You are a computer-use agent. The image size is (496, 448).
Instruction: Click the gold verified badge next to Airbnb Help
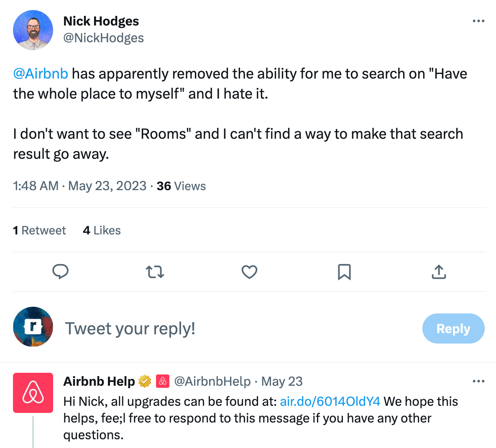click(144, 381)
